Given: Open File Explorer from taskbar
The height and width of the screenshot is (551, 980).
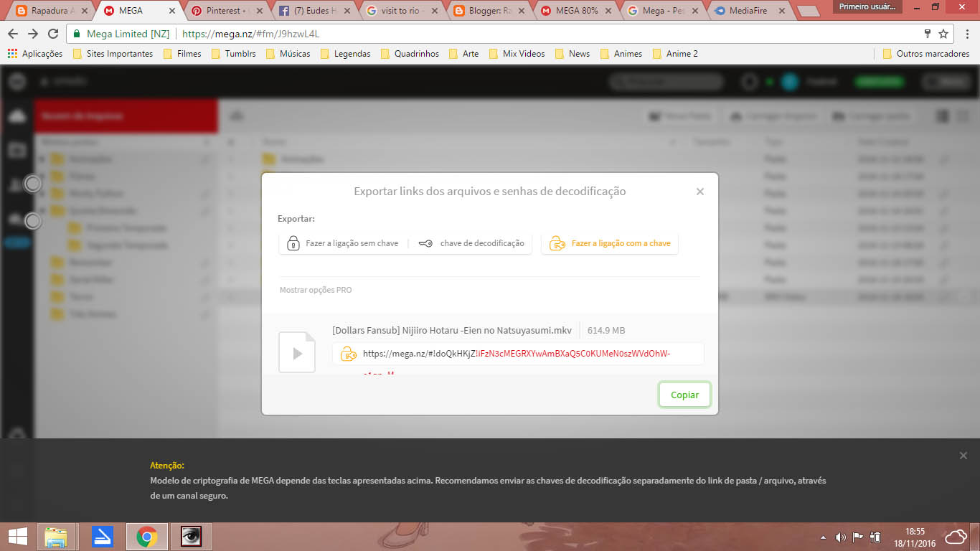Looking at the screenshot, I should pyautogui.click(x=56, y=537).
